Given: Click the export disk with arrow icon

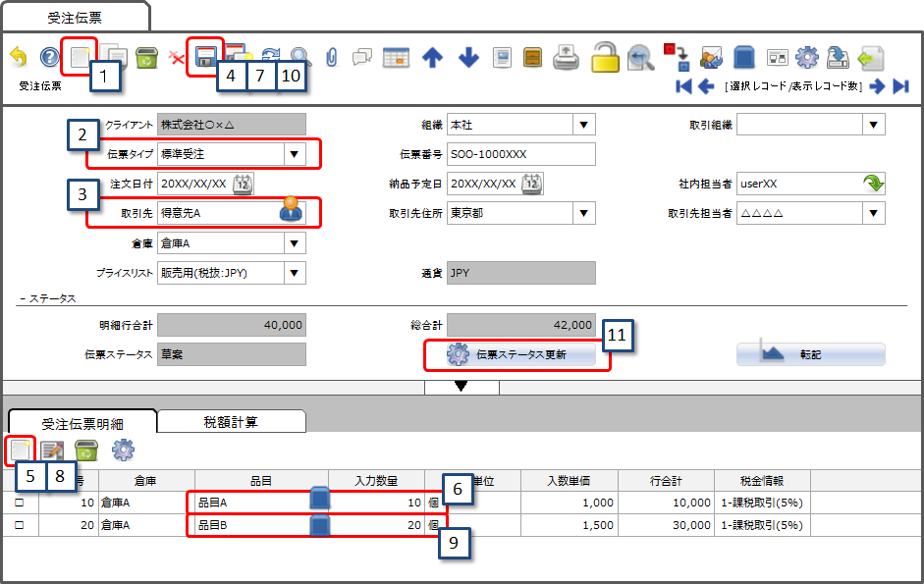Looking at the screenshot, I should pyautogui.click(x=837, y=58).
